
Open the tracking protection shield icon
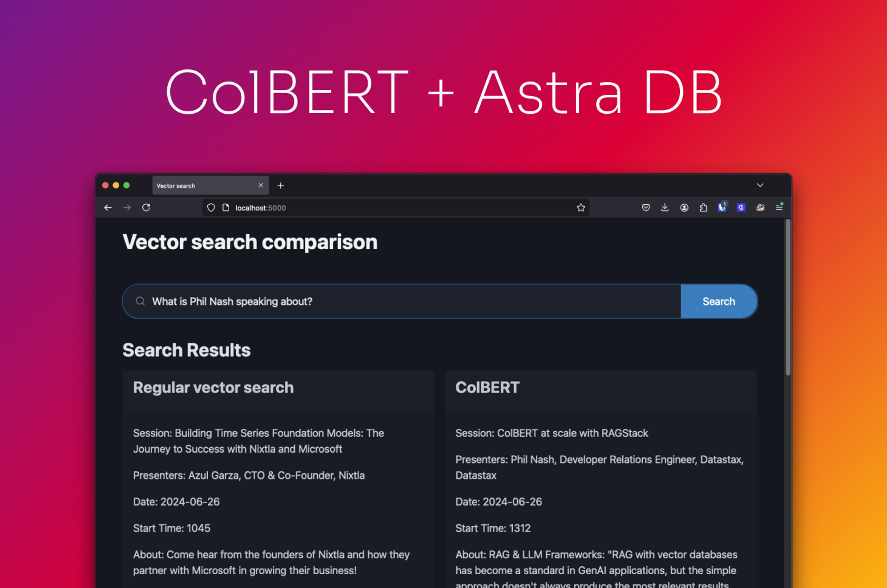(211, 207)
